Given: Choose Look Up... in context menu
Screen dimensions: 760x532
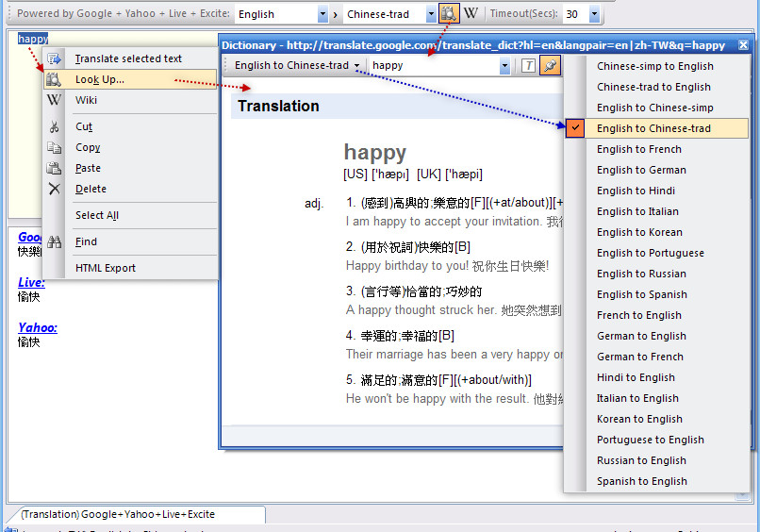Looking at the screenshot, I should coord(130,79).
